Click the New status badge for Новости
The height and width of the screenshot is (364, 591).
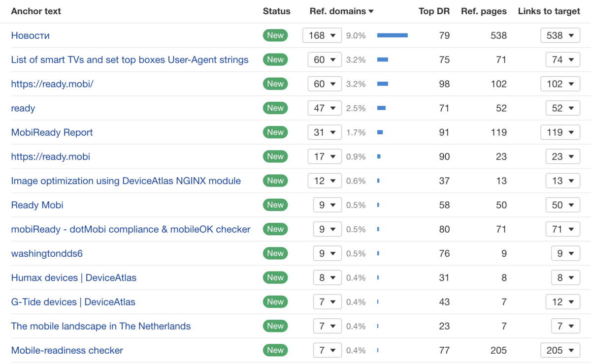pyautogui.click(x=275, y=35)
